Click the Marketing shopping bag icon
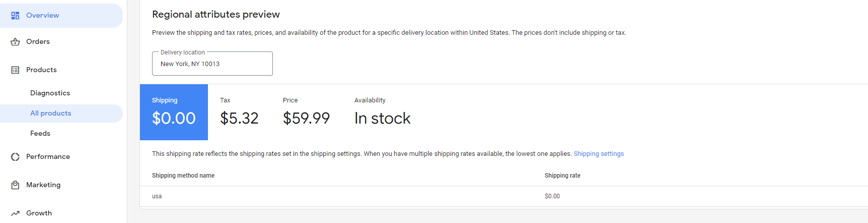Viewport: 868px width, 223px height. tap(15, 185)
